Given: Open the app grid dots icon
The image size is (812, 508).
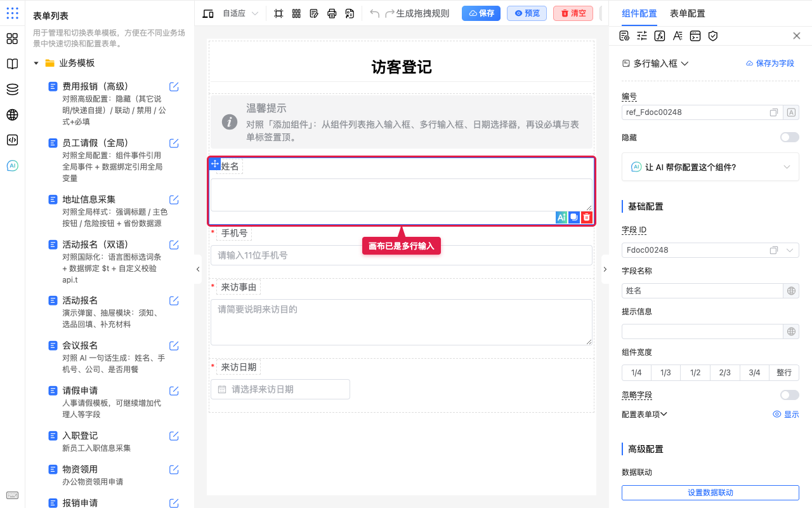Looking at the screenshot, I should click(12, 13).
